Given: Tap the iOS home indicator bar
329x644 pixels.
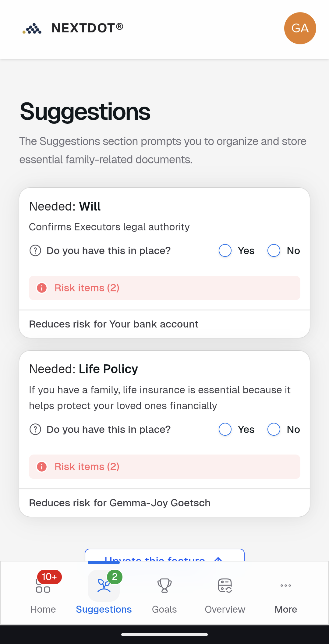Looking at the screenshot, I should pos(164,635).
